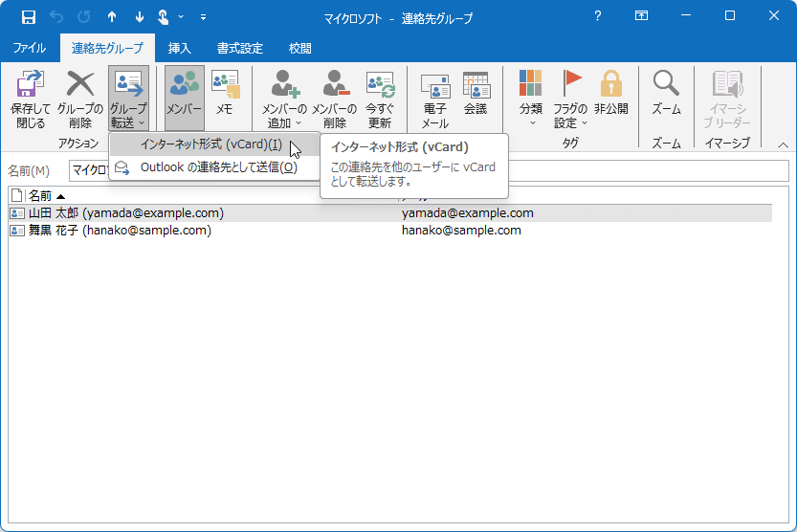This screenshot has width=797, height=532.
Task: Click イマーシブ リーダー button
Action: pyautogui.click(x=727, y=100)
